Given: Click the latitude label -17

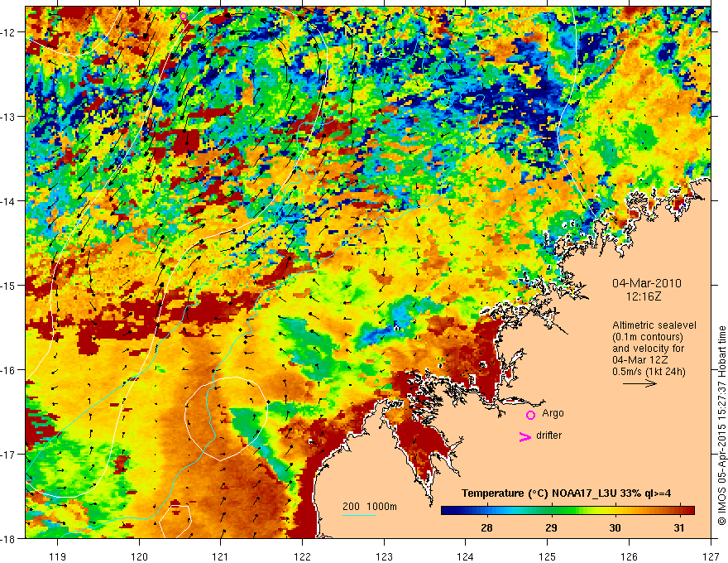Looking at the screenshot, I should coord(8,455).
